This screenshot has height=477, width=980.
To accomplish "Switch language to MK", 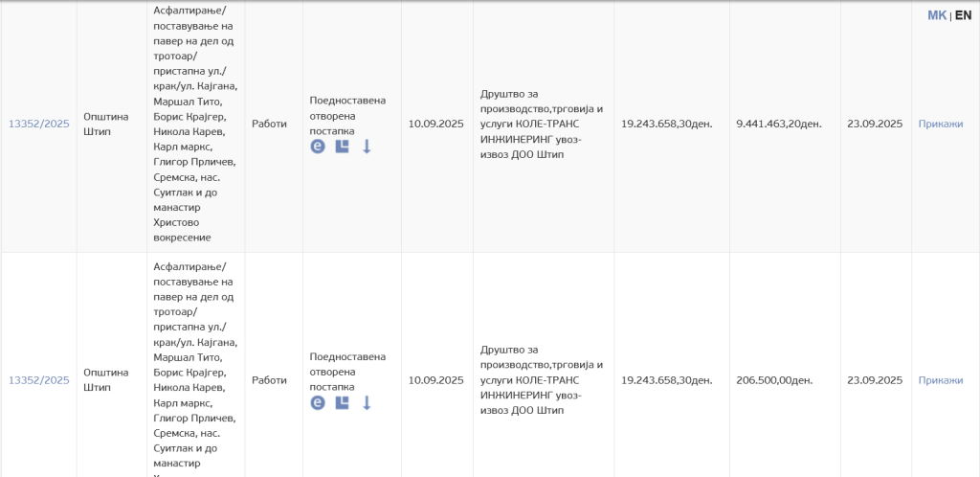I will [936, 15].
